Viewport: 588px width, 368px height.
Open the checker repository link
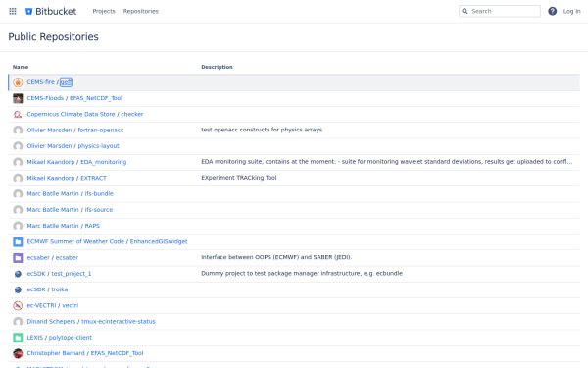point(132,114)
